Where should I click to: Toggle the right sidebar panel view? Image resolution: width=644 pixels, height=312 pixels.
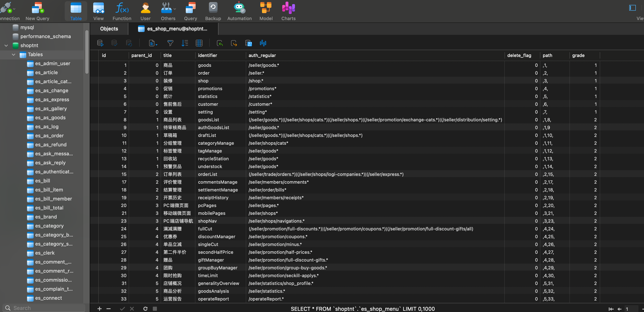pyautogui.click(x=632, y=8)
